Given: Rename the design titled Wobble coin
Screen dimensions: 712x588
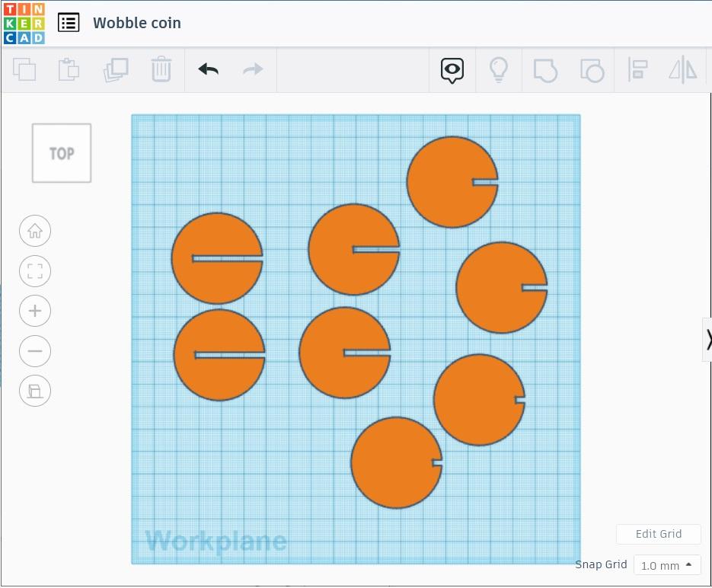Looking at the screenshot, I should pos(136,23).
